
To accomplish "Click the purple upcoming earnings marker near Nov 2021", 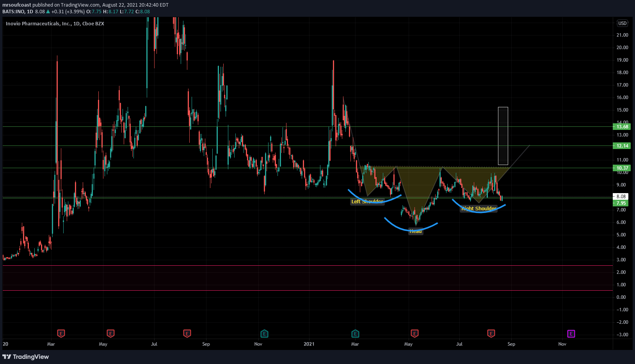I will (571, 334).
